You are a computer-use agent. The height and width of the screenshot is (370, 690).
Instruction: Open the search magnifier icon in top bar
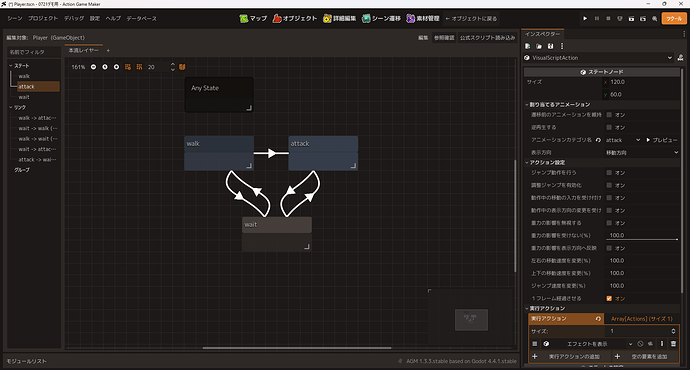[x=654, y=18]
